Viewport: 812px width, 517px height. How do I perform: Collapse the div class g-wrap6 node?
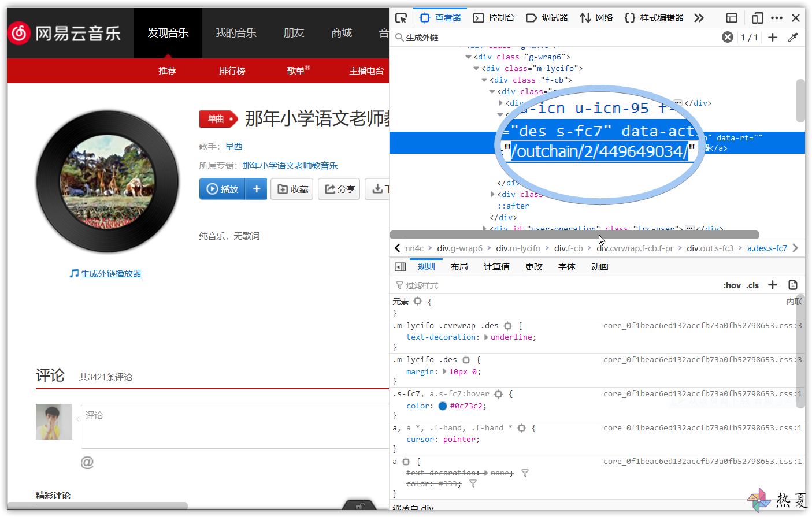[x=468, y=57]
